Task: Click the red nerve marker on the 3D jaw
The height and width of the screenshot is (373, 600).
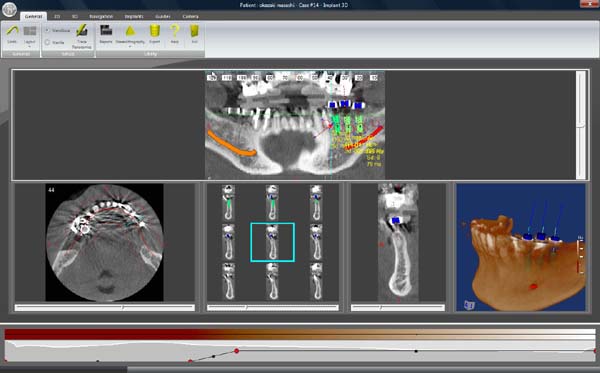Action: pyautogui.click(x=533, y=286)
